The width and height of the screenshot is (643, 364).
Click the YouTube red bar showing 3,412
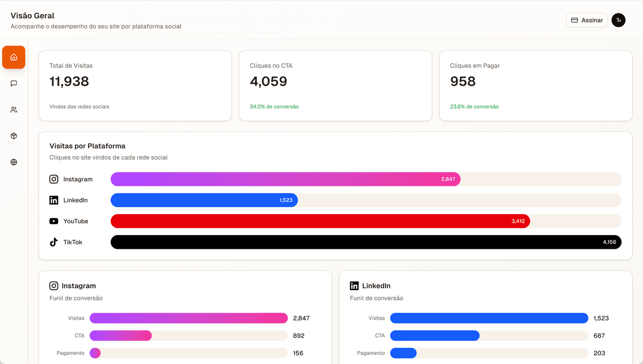tap(320, 221)
